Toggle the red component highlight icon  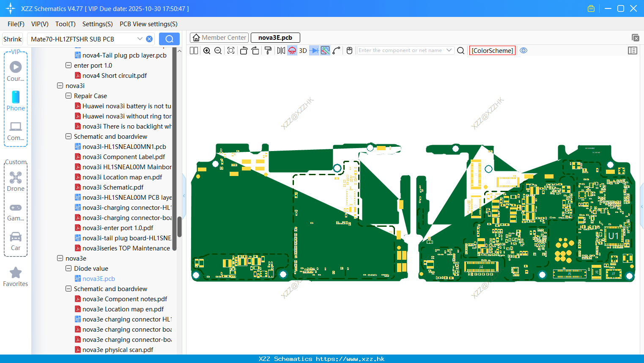(x=292, y=50)
